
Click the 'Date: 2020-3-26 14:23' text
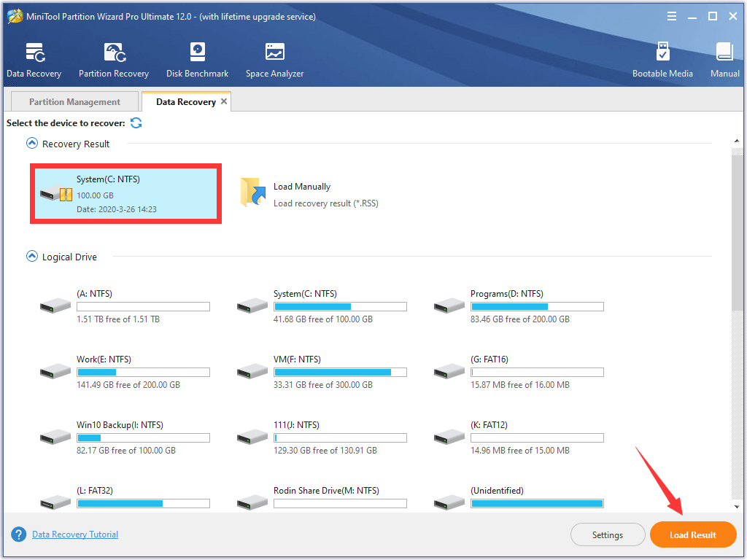coord(117,209)
